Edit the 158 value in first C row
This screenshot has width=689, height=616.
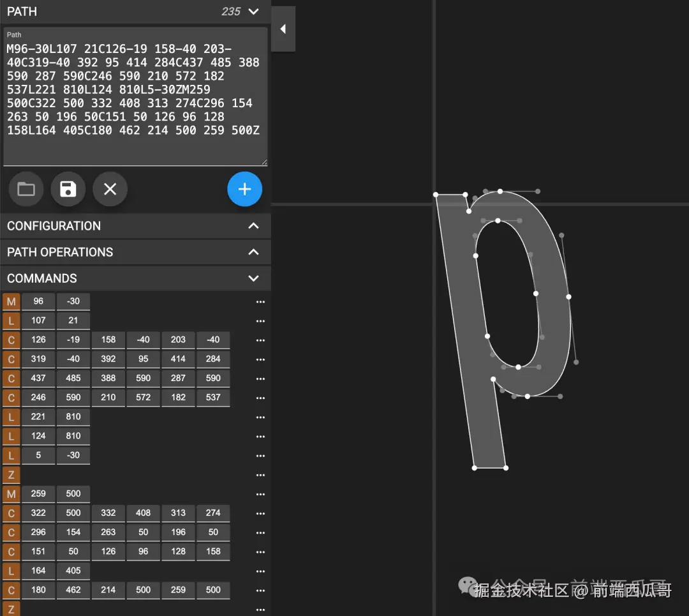(108, 340)
